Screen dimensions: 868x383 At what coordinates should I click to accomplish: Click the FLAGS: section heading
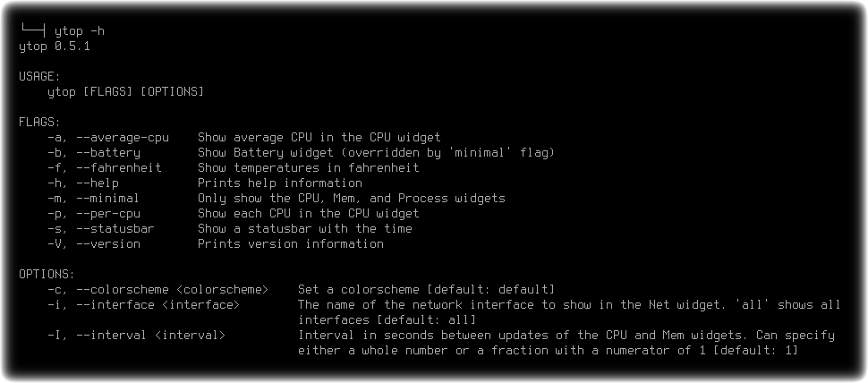(39, 123)
